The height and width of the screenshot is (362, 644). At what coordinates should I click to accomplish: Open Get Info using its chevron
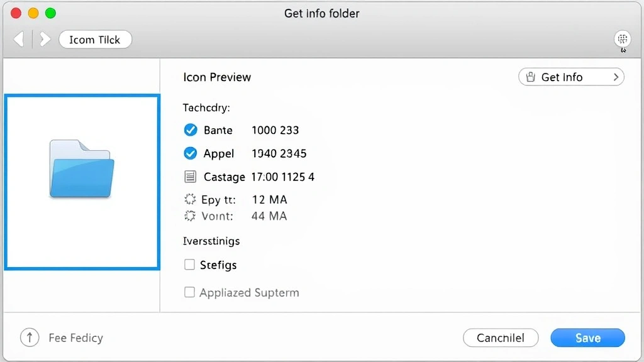tap(616, 77)
